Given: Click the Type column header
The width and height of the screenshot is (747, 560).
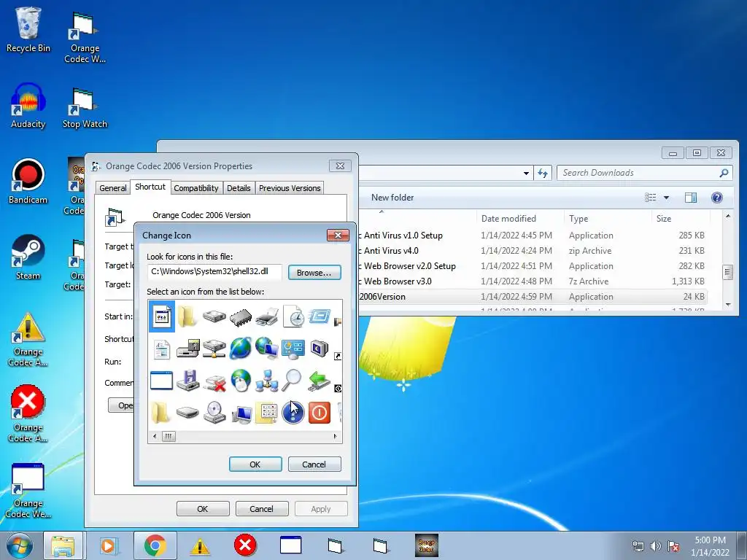Looking at the screenshot, I should (x=578, y=219).
